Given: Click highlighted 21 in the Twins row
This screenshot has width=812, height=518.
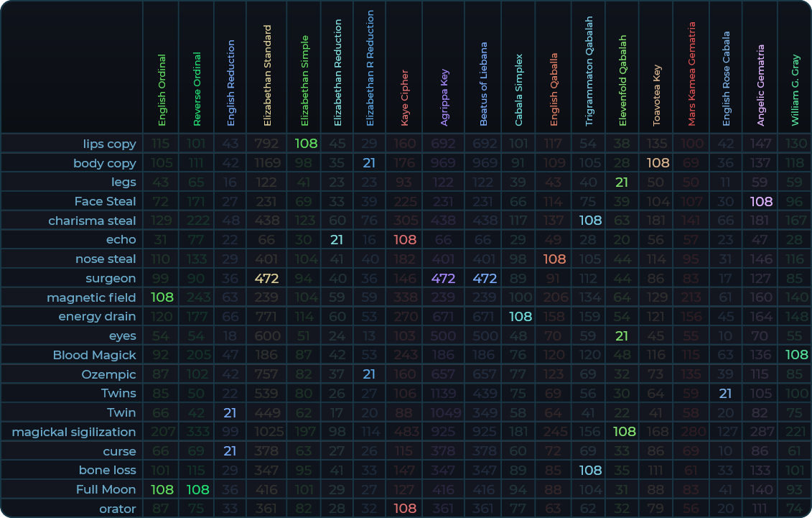Looking at the screenshot, I should click(726, 394).
